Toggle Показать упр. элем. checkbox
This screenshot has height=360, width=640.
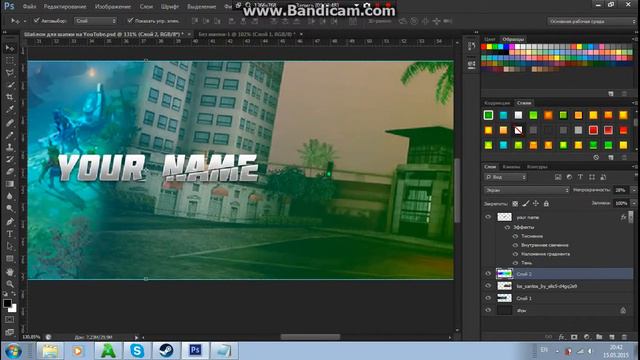[x=130, y=20]
